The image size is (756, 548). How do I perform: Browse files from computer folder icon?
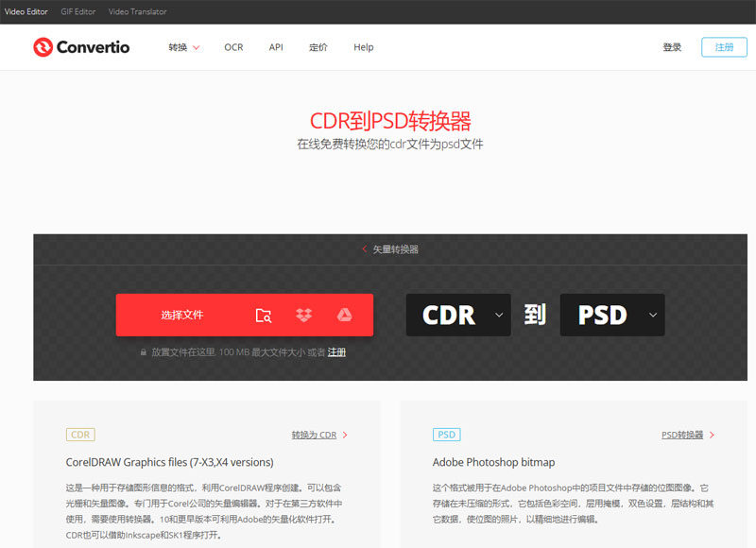coord(264,316)
